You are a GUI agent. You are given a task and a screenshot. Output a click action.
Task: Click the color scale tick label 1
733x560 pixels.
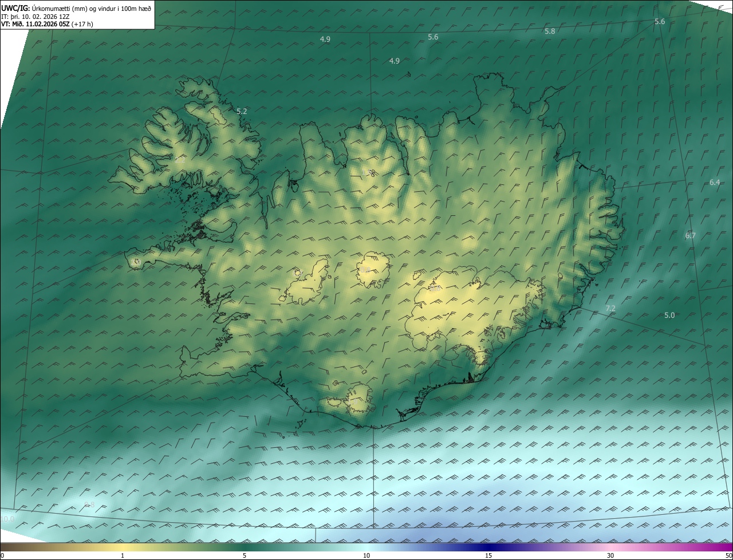coord(123,555)
